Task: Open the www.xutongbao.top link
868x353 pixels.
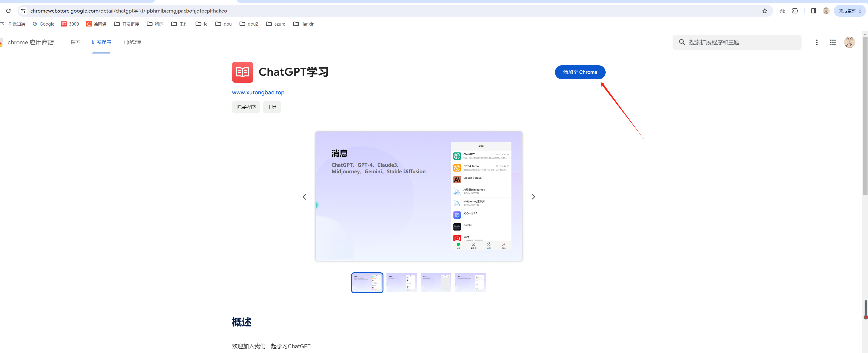Action: pyautogui.click(x=258, y=92)
